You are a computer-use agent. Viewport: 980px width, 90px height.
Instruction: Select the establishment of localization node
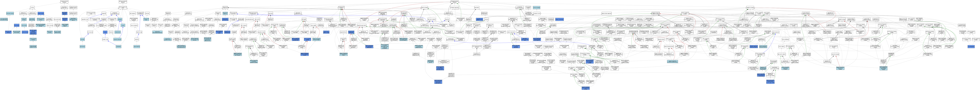pyautogui.click(x=484, y=13)
